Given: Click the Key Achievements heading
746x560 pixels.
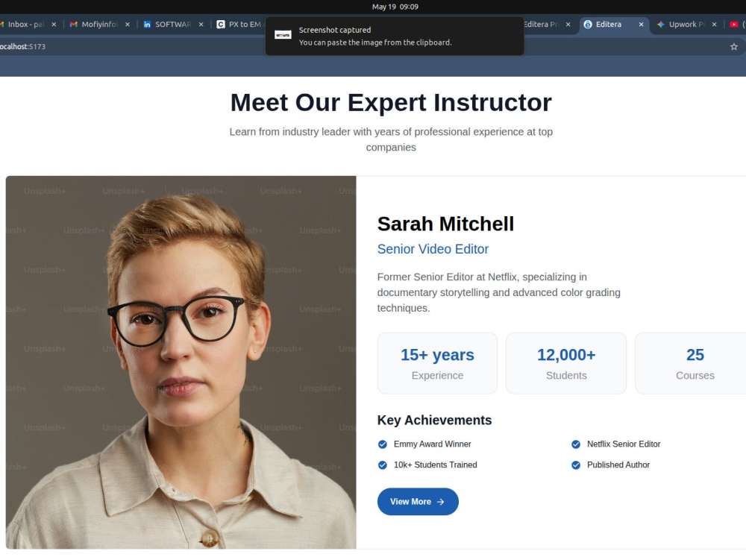Looking at the screenshot, I should pos(434,421).
